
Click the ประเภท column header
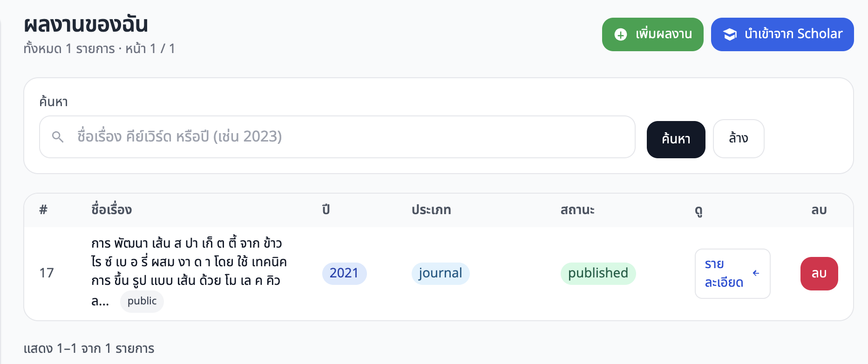[x=431, y=210]
